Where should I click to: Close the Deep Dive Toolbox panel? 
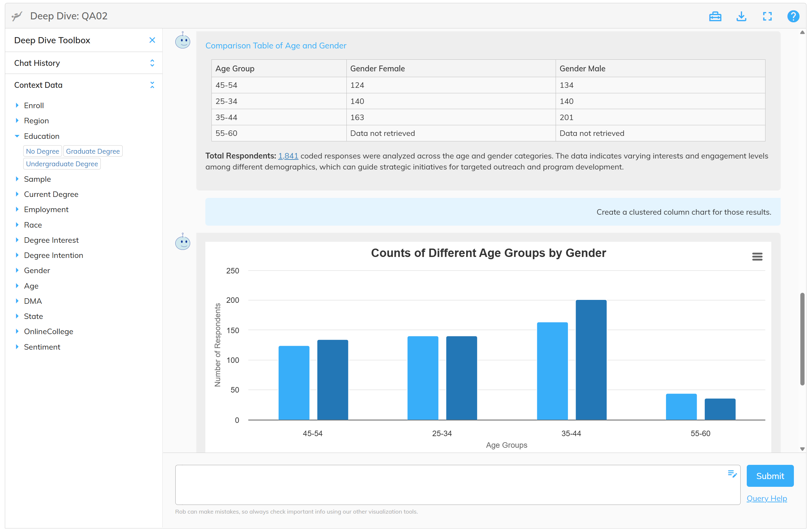pos(152,40)
